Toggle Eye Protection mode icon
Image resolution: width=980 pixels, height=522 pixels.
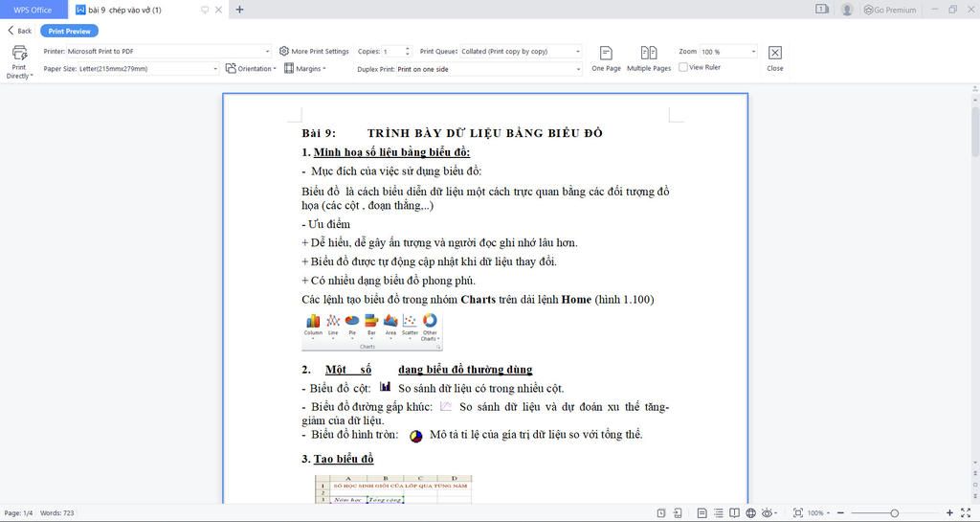(x=767, y=512)
